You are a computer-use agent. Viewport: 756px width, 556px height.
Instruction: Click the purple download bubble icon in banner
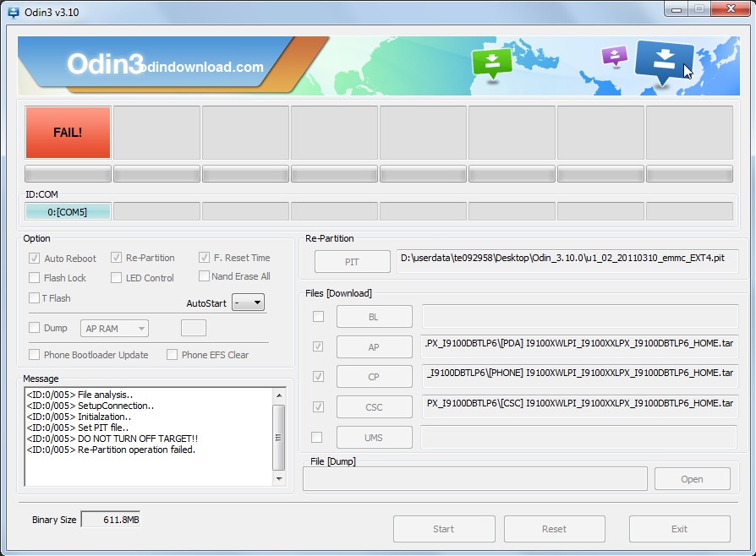(615, 56)
